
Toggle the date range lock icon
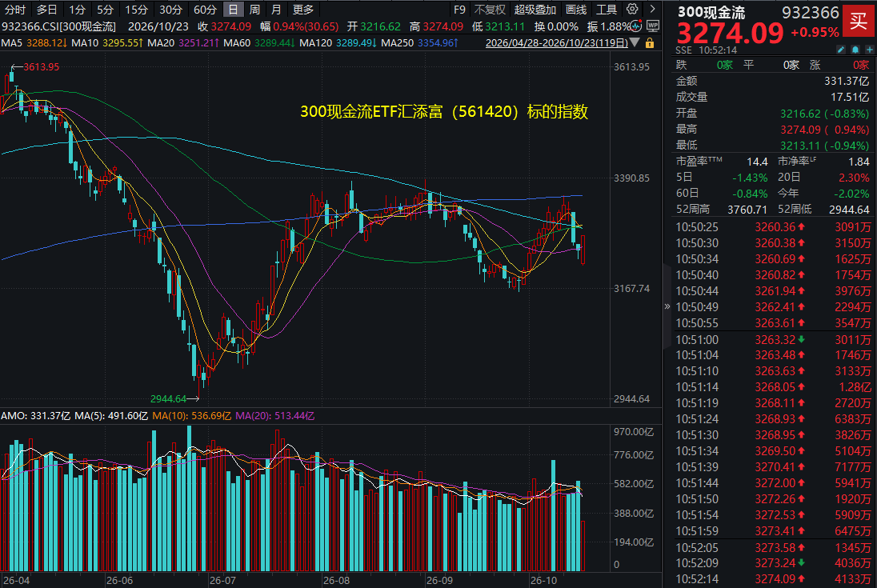pyautogui.click(x=650, y=43)
